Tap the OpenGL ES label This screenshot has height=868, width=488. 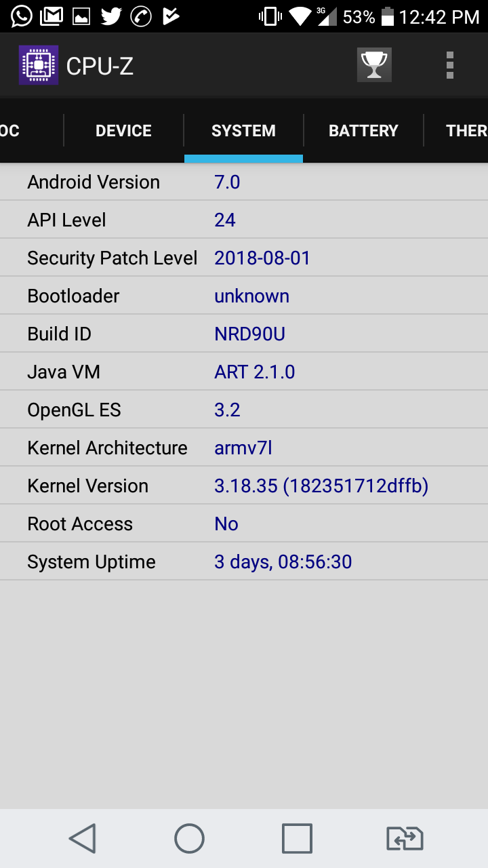click(x=74, y=410)
